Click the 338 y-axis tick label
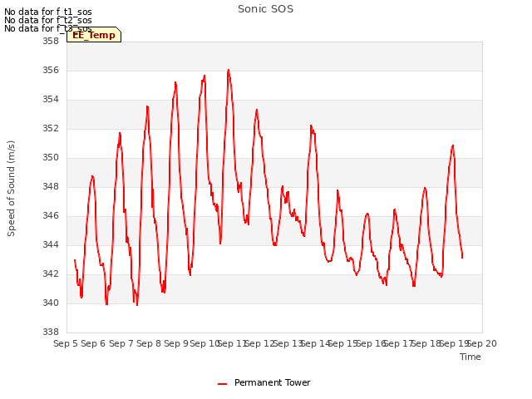Screen dimensions: 532x399 (x=51, y=332)
